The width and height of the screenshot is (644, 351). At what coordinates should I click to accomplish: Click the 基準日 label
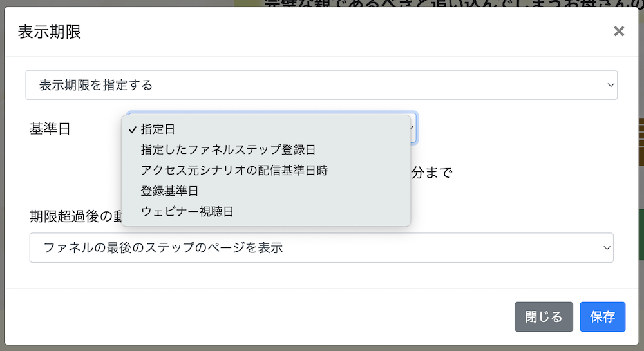[x=50, y=128]
